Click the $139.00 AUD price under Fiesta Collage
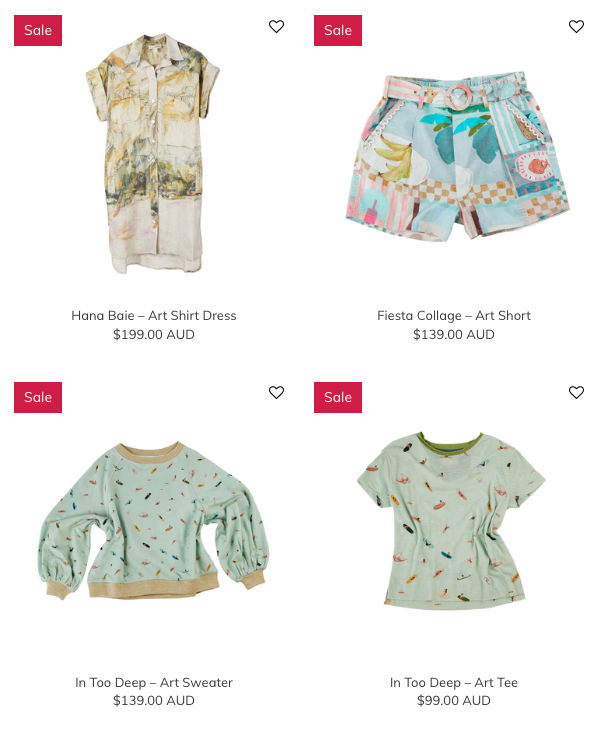The image size is (612, 730). (x=454, y=334)
